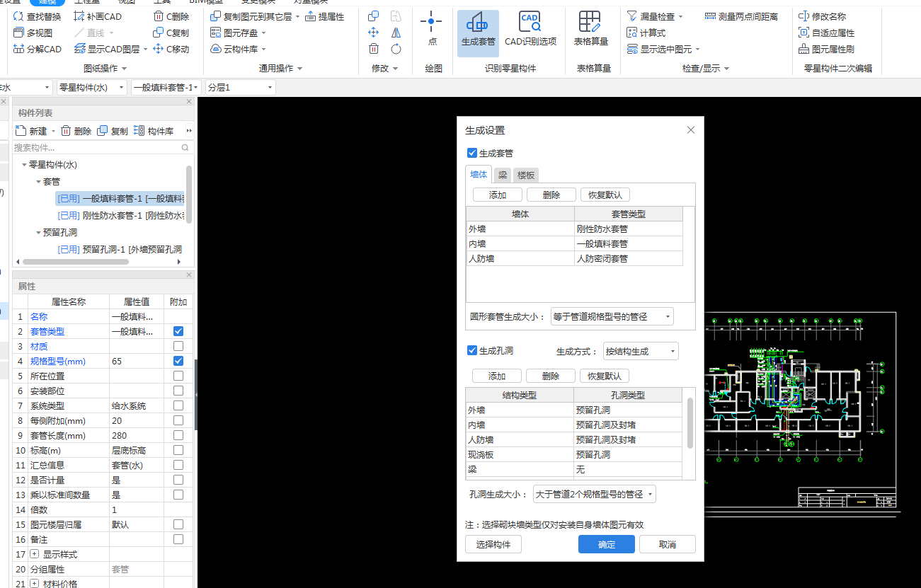921x588 pixels.
Task: Open the 表格算量 table quantity tool
Action: (x=590, y=30)
